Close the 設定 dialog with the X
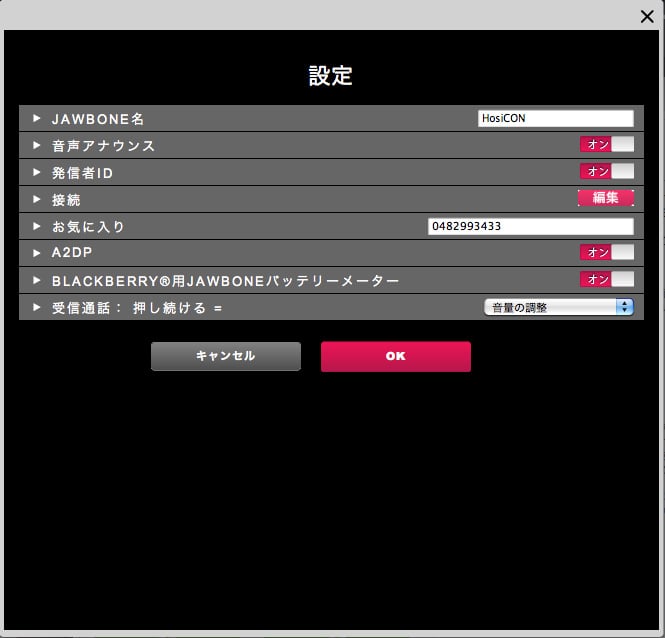665x638 pixels. (647, 15)
